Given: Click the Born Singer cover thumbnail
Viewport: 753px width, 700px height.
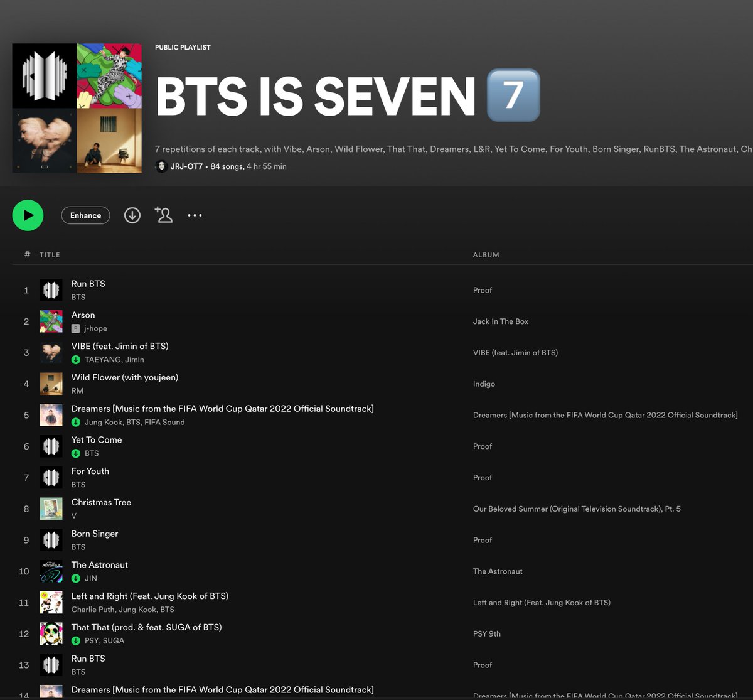Looking at the screenshot, I should 51,540.
